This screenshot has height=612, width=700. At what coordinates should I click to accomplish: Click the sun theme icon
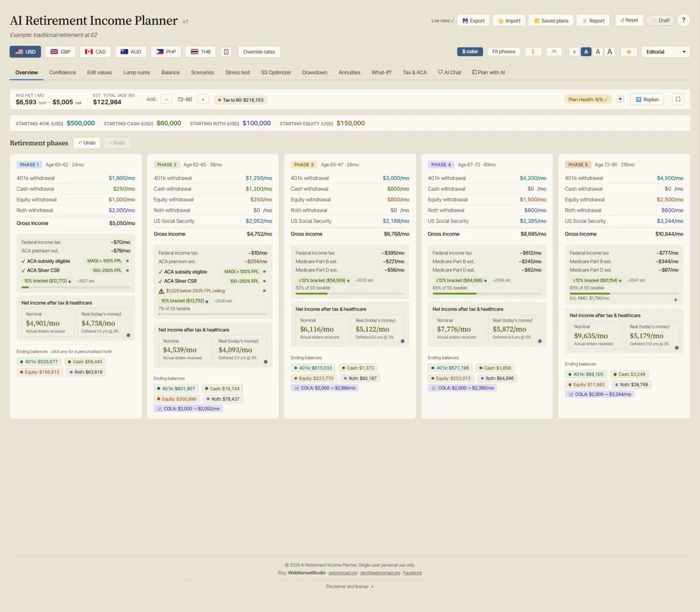628,52
